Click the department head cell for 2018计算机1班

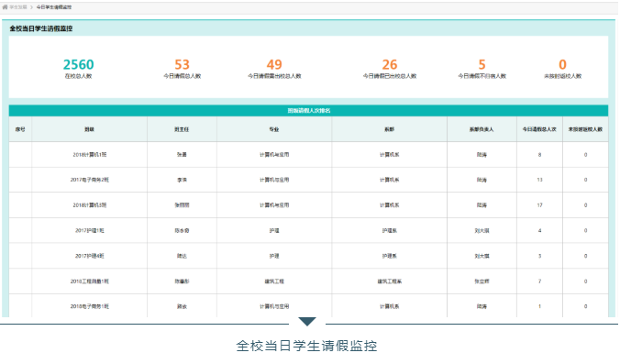[x=482, y=155]
